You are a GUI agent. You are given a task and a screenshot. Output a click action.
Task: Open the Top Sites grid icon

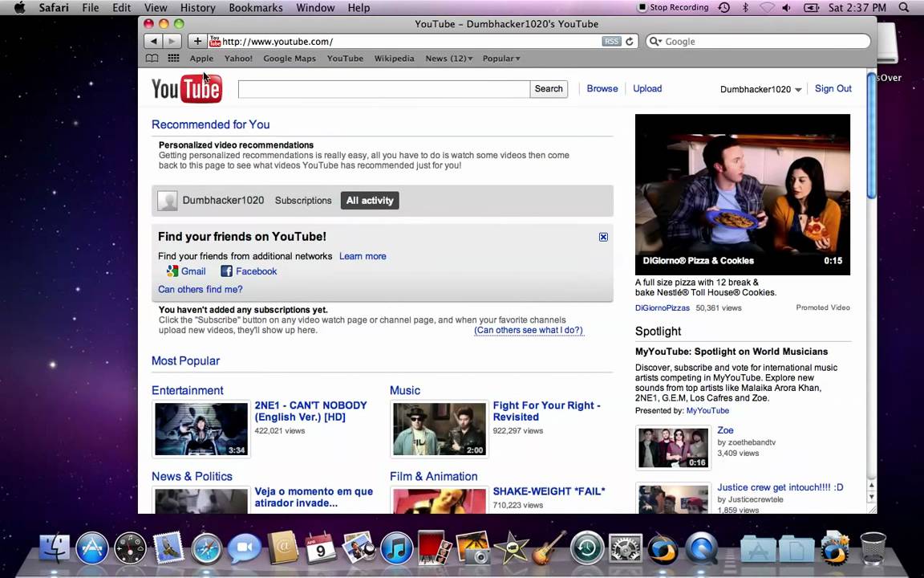tap(173, 59)
